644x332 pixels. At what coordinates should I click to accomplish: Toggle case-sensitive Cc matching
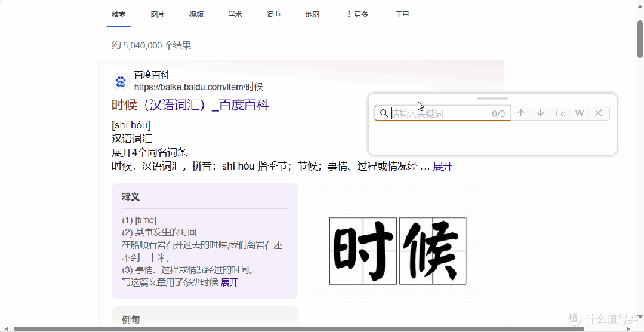click(560, 113)
